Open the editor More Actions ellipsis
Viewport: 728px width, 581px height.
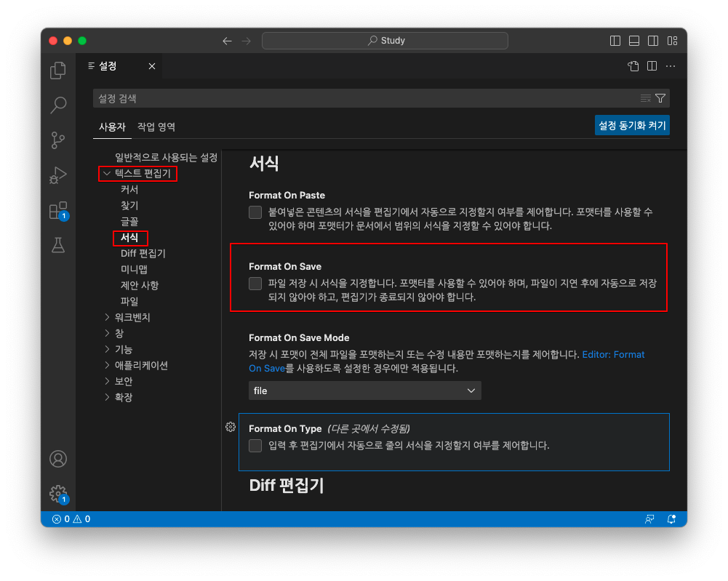point(671,66)
